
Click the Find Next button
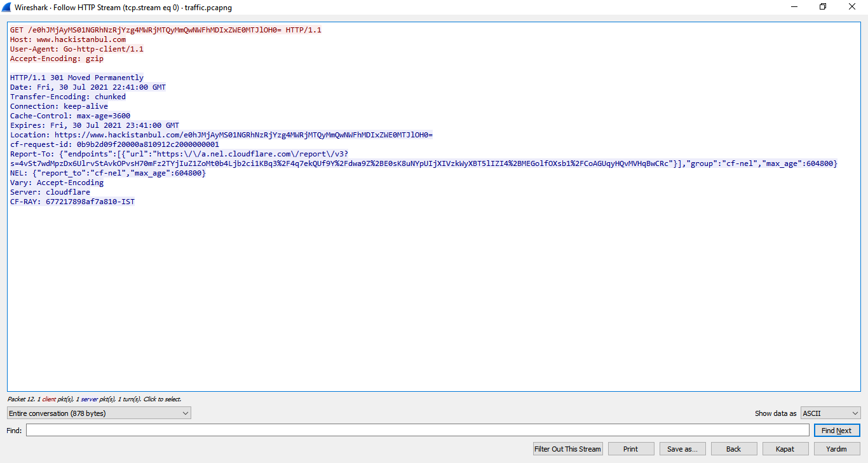(x=837, y=431)
